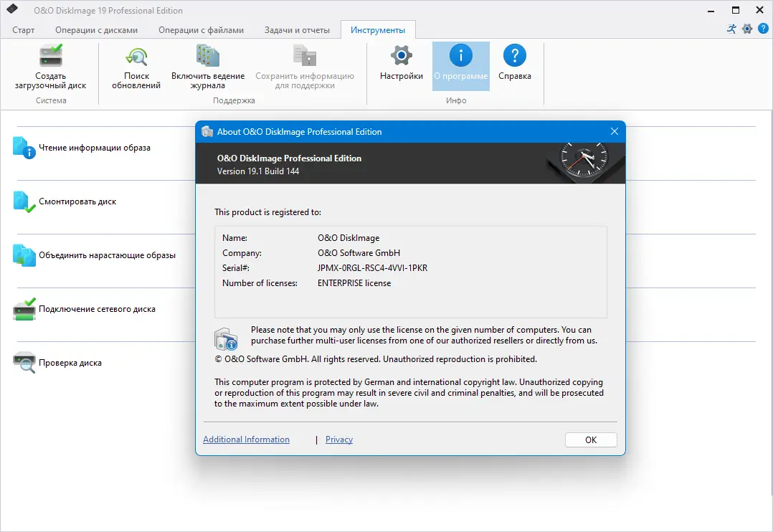This screenshot has height=532, width=773.
Task: Click the running man icon top right
Action: point(731,29)
